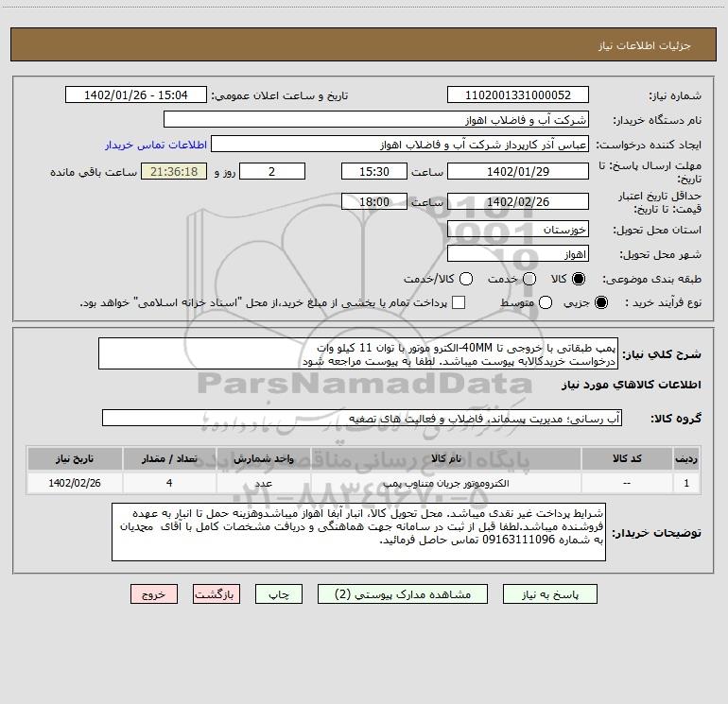Select the کالا radio button
The width and height of the screenshot is (728, 704).
coord(579,279)
